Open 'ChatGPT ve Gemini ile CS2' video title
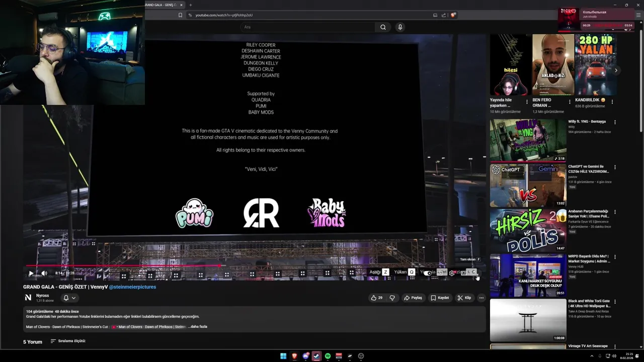Screen dimensions: 644x362 589,169
